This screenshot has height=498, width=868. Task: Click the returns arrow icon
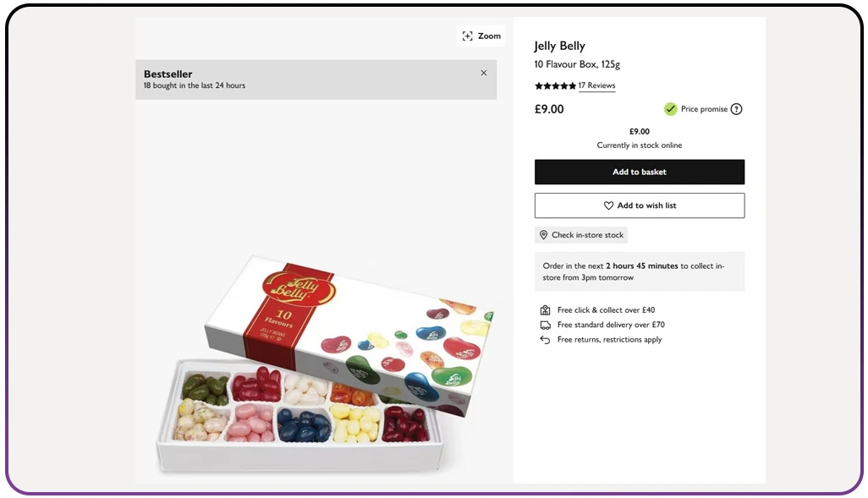click(x=546, y=340)
